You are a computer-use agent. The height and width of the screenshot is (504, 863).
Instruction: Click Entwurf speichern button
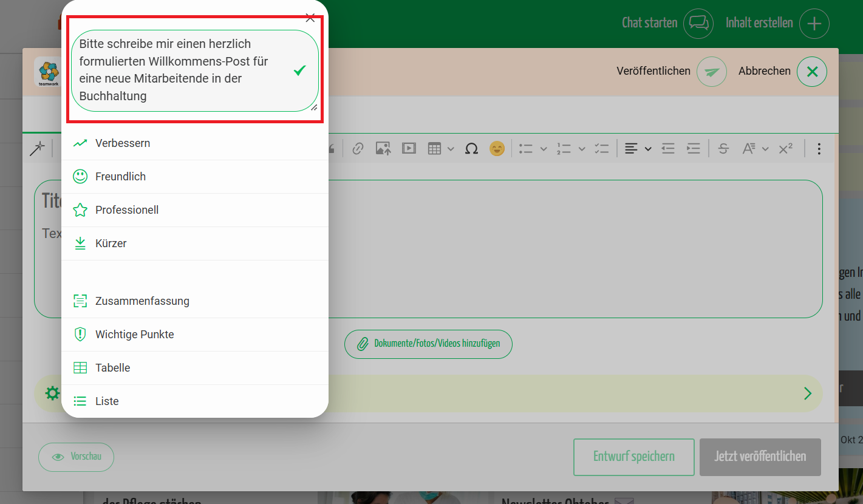[x=633, y=457]
